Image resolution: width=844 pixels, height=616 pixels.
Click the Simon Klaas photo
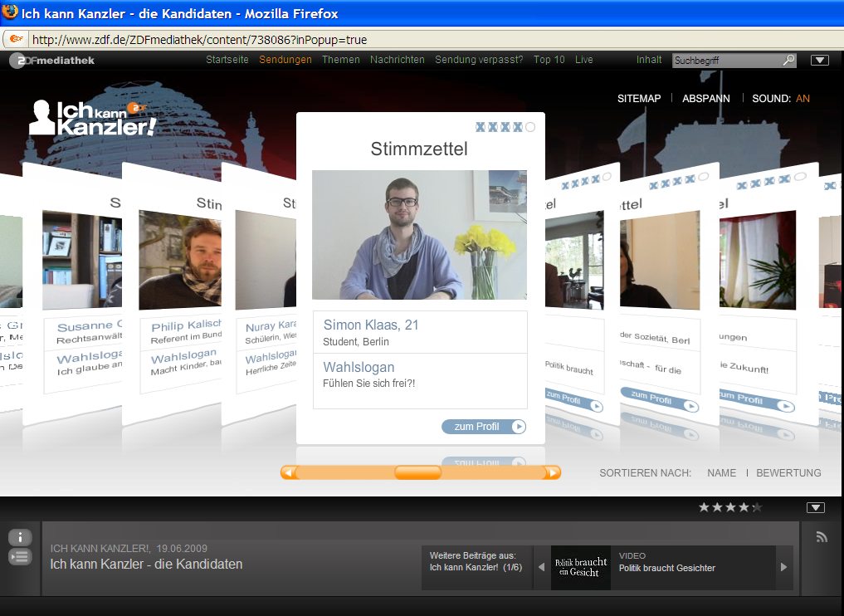[419, 235]
